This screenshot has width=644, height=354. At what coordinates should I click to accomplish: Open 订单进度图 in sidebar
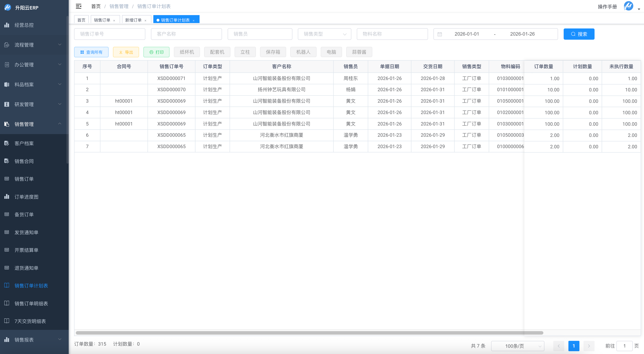point(26,197)
